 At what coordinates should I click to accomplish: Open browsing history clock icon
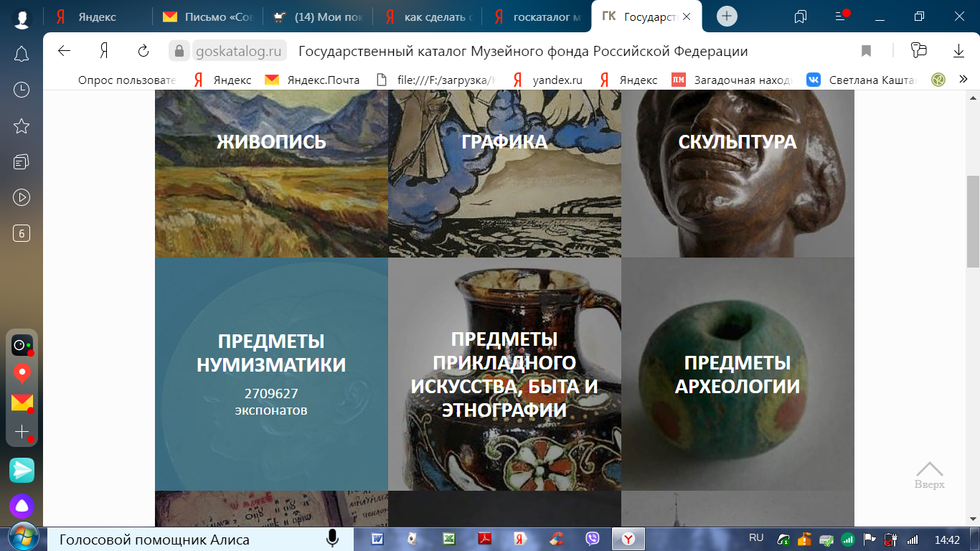click(x=22, y=90)
